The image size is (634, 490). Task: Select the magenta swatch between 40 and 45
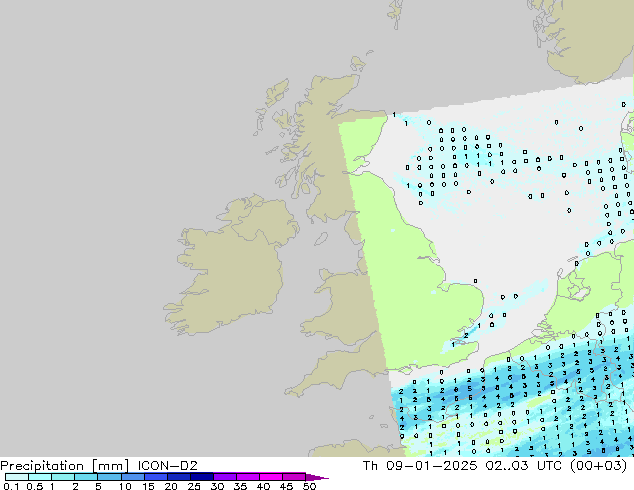271,477
